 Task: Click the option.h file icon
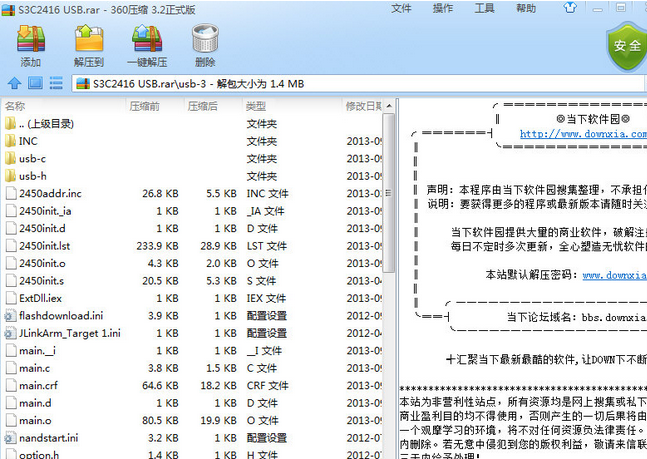11,454
